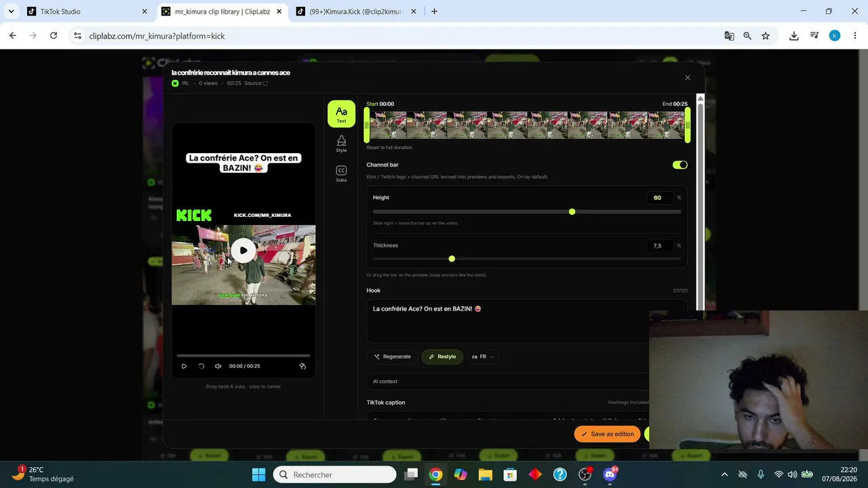
Task: Click the Kick channel bar on preview
Action: click(x=243, y=216)
